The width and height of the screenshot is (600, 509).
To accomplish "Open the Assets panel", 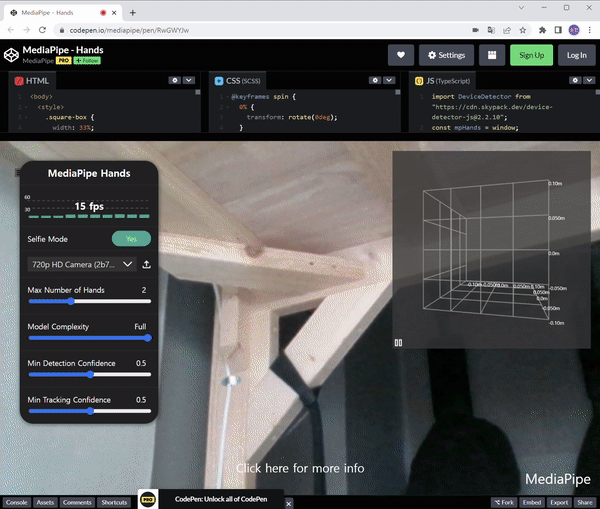I will coord(45,502).
